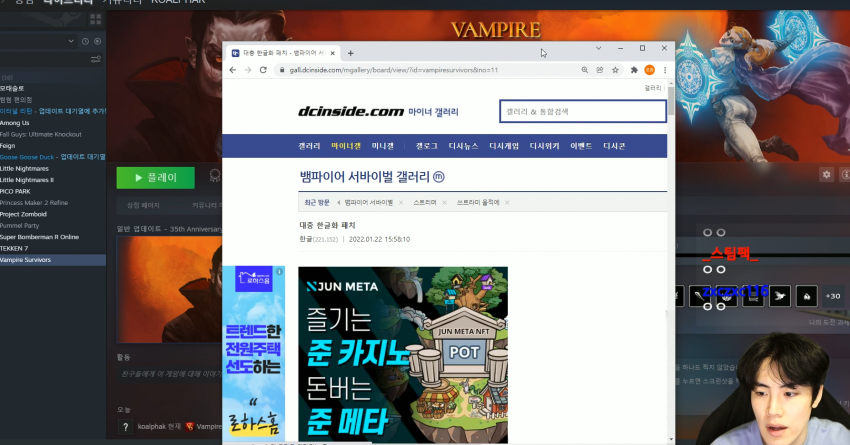Open recent visit 스트리머

coord(424,203)
